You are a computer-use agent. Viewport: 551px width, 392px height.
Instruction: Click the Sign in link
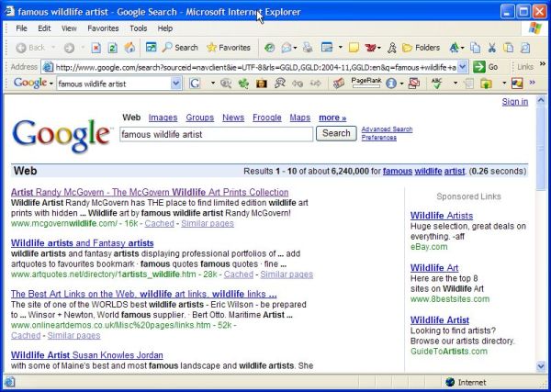[515, 102]
